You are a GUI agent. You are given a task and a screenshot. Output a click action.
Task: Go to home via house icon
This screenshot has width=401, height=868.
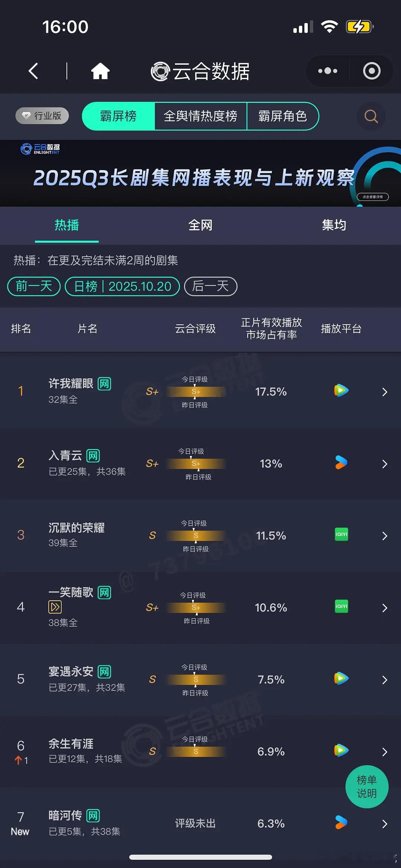[100, 71]
